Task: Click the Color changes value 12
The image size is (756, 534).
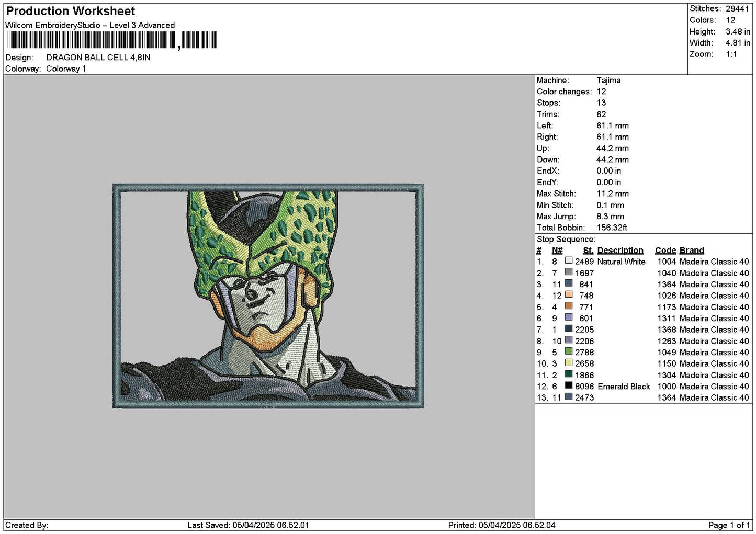Action: pyautogui.click(x=601, y=92)
